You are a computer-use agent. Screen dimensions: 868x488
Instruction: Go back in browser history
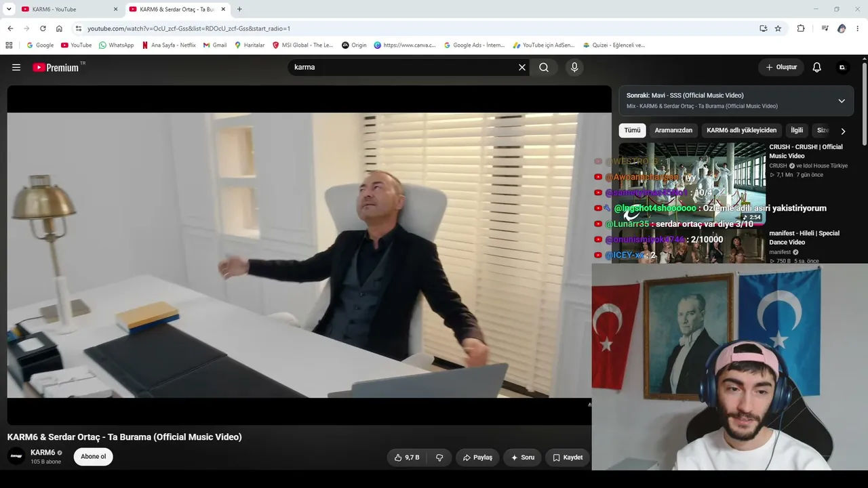tap(10, 28)
